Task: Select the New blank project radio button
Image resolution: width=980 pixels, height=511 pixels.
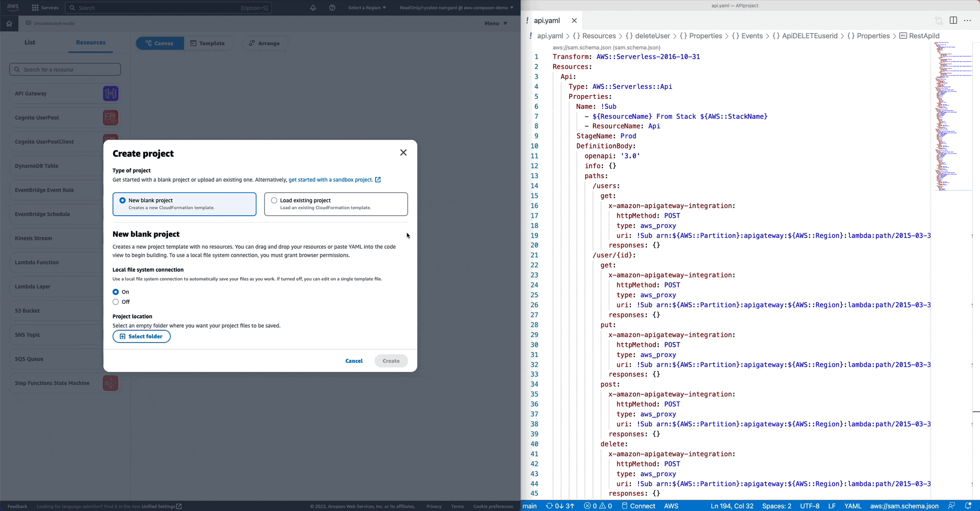Action: point(122,201)
